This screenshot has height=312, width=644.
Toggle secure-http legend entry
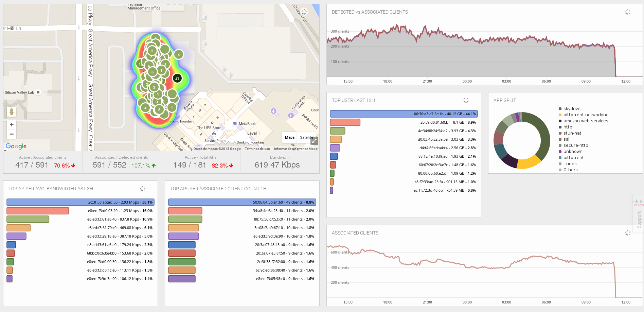pos(573,145)
